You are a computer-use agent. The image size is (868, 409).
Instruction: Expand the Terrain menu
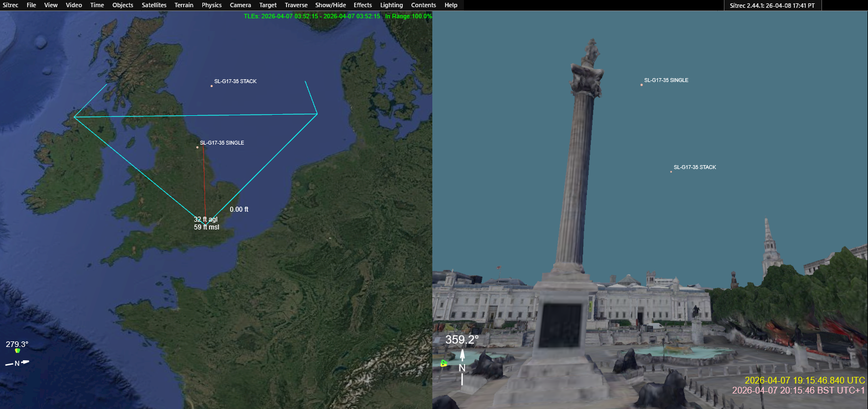[183, 5]
